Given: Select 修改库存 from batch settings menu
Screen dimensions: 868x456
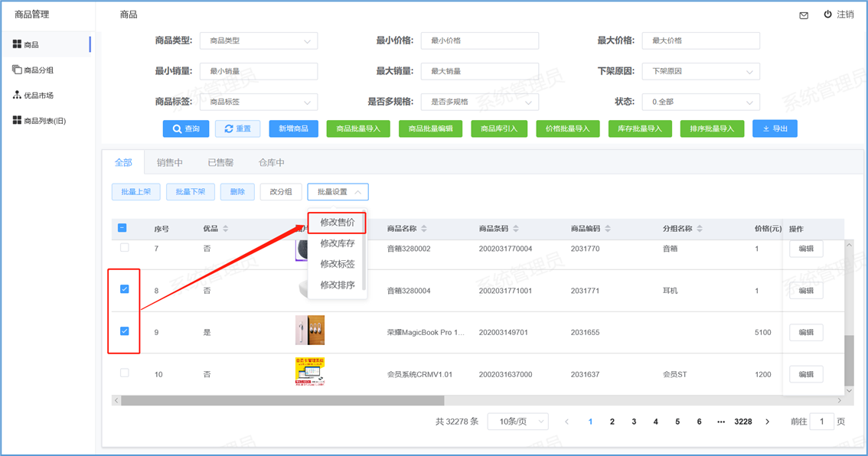Looking at the screenshot, I should click(x=337, y=243).
